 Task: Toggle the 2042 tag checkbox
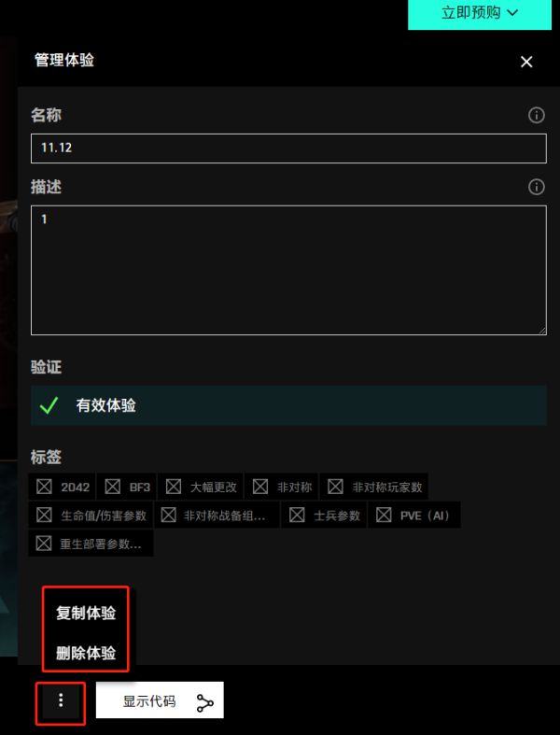point(44,487)
